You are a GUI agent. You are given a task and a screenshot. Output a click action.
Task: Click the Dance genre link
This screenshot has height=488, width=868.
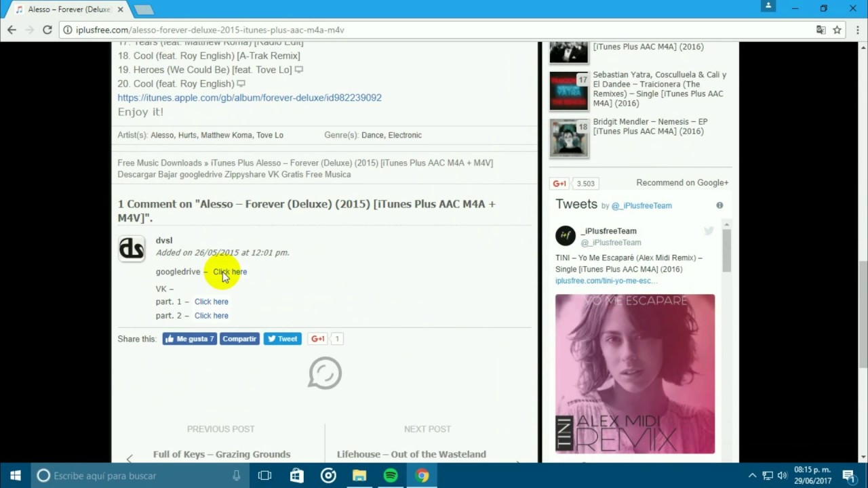[x=372, y=135]
